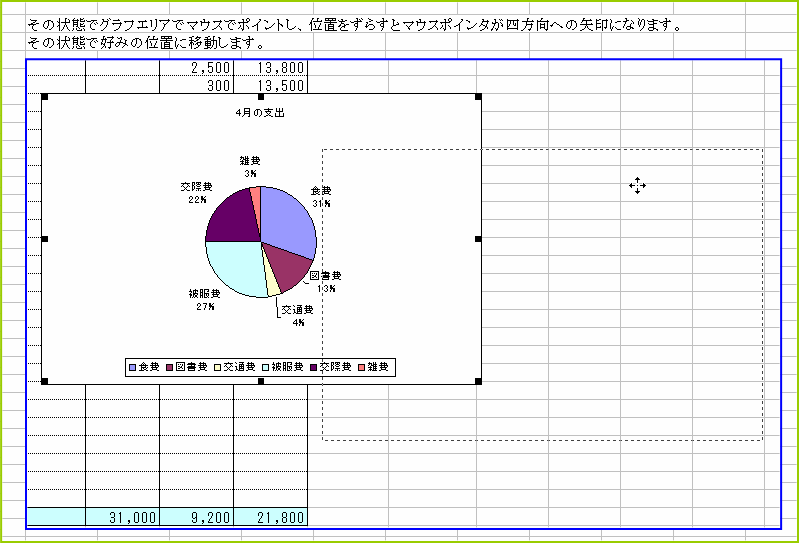The image size is (799, 543).
Task: Click the chart's bottom-middle sizing handle
Action: click(x=261, y=381)
